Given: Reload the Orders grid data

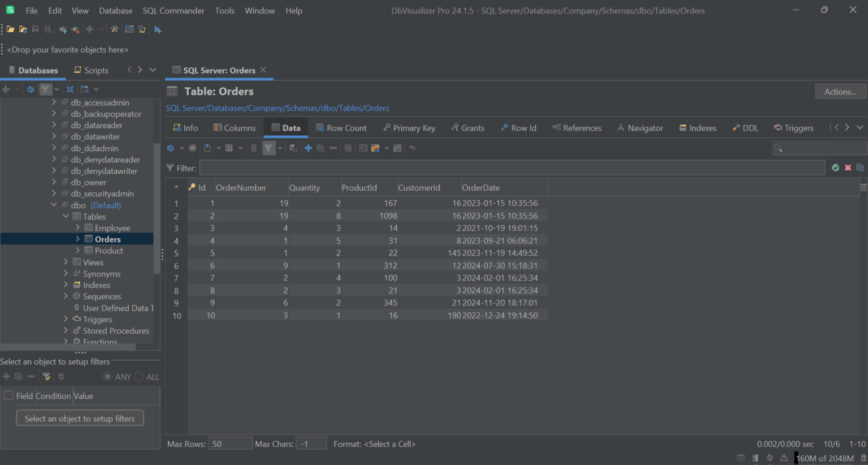Looking at the screenshot, I should click(x=170, y=148).
